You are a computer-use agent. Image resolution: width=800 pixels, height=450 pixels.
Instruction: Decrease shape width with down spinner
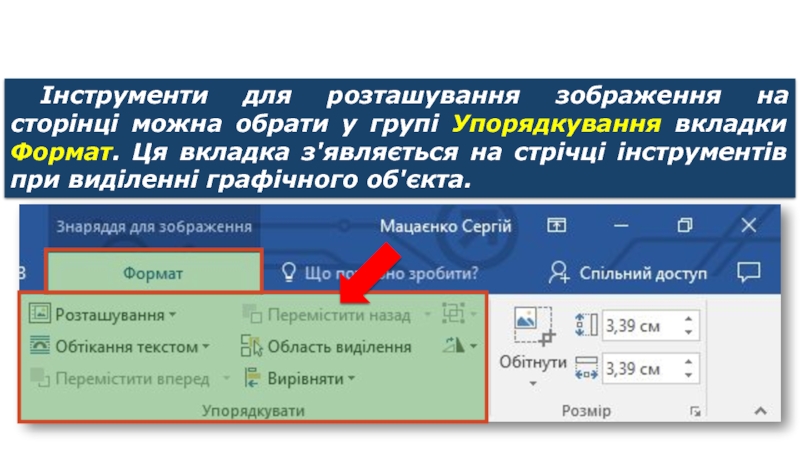(688, 375)
